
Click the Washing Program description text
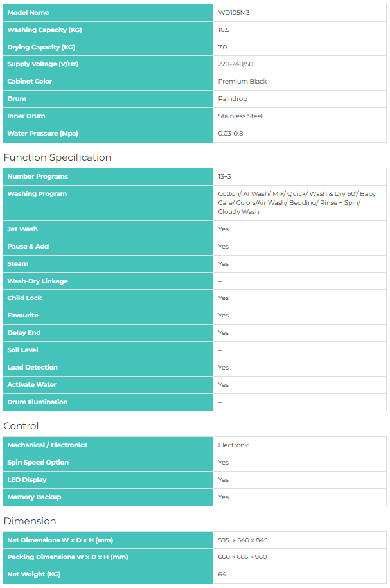pyautogui.click(x=297, y=202)
